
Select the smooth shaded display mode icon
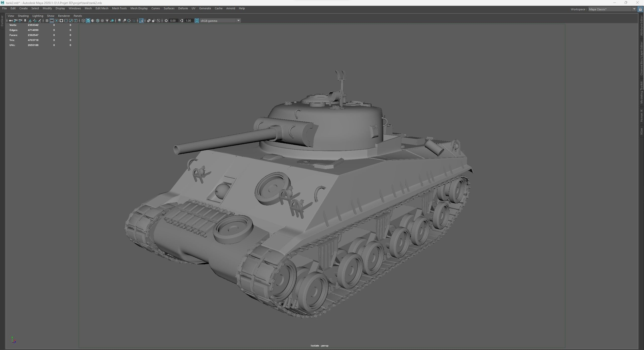point(88,21)
